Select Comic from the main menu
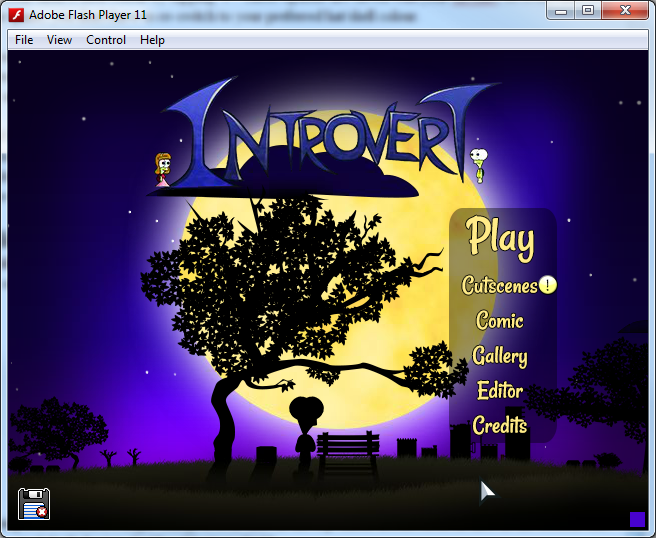 coord(500,321)
